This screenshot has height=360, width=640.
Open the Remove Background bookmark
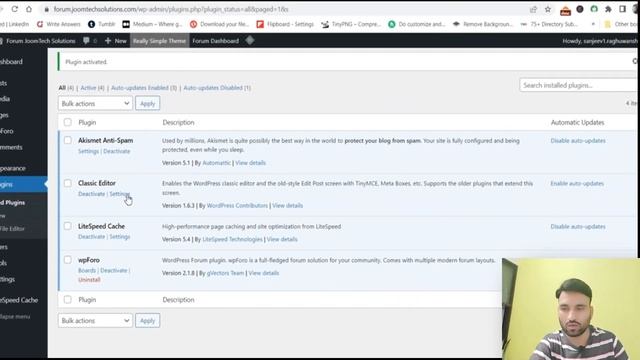click(483, 24)
